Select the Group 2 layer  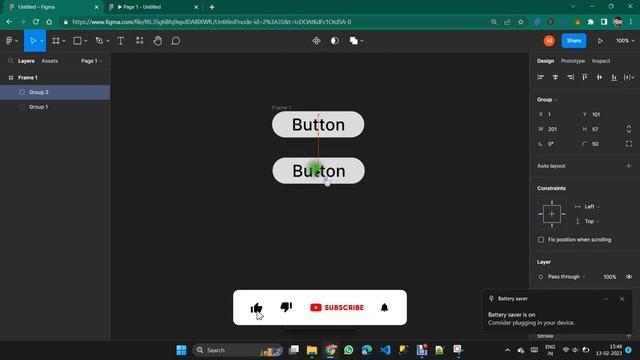pyautogui.click(x=55, y=92)
